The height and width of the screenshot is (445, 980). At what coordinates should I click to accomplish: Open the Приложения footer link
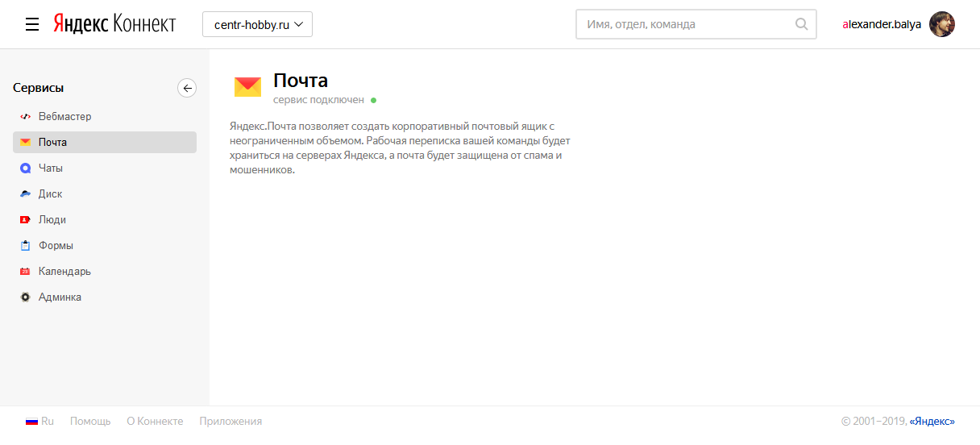[230, 421]
